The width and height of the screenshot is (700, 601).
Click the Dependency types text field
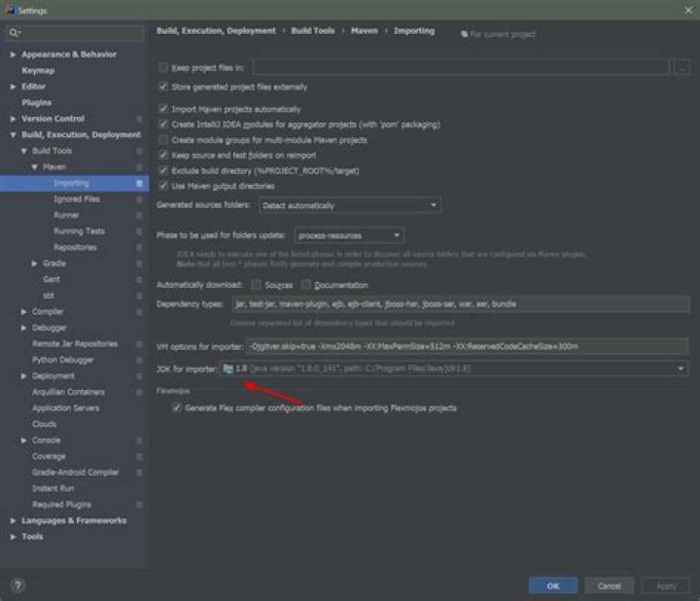460,304
